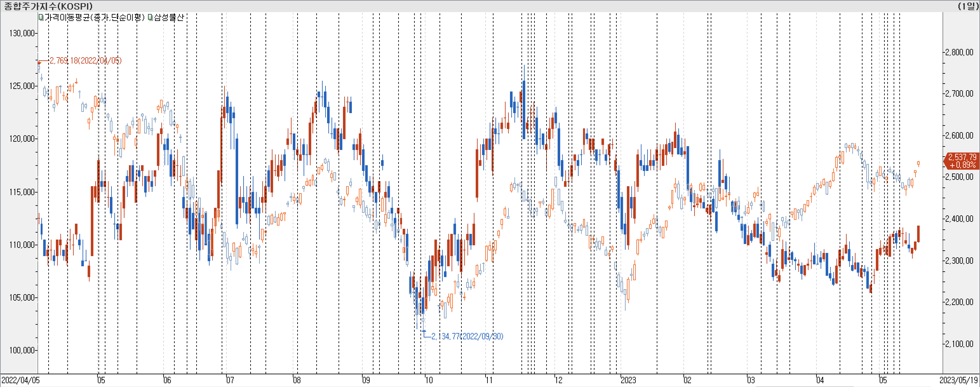This screenshot has height=387, width=980.
Task: Click the 2,500.00 right axis label
Action: point(959,177)
